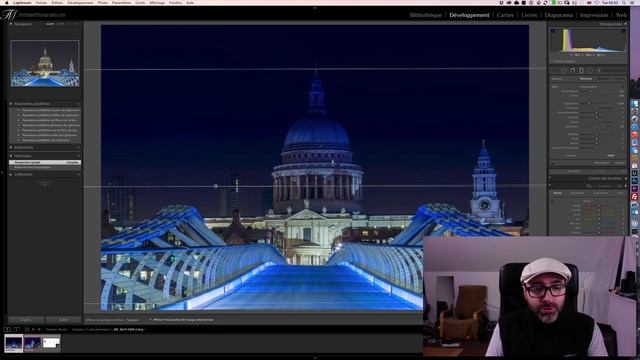Screen dimensions: 640x360
Task: Select the second filmstrip thumbnail
Action: click(32, 343)
